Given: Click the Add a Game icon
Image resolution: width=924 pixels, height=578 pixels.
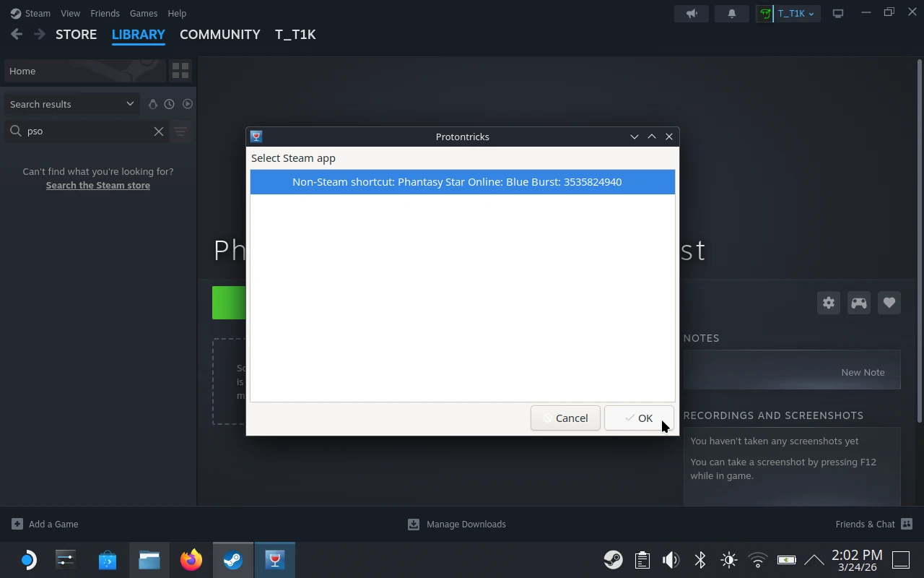Looking at the screenshot, I should (x=16, y=524).
